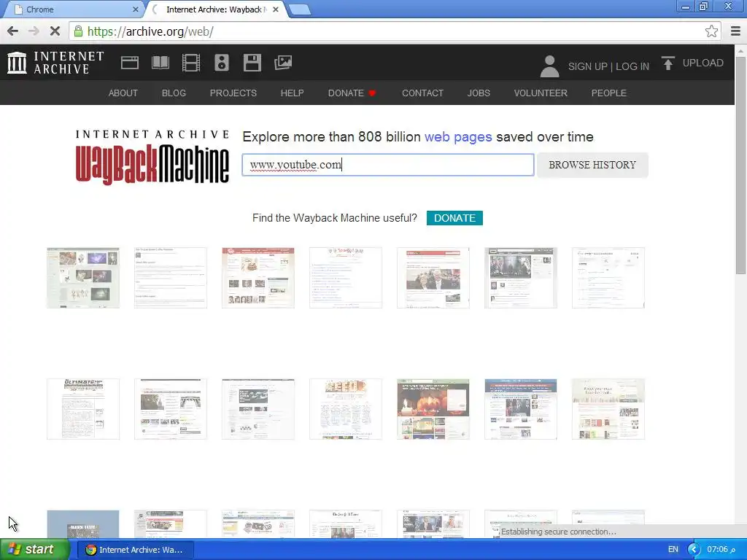This screenshot has width=747, height=560.
Task: Open the BLOG menu item
Action: [x=174, y=93]
